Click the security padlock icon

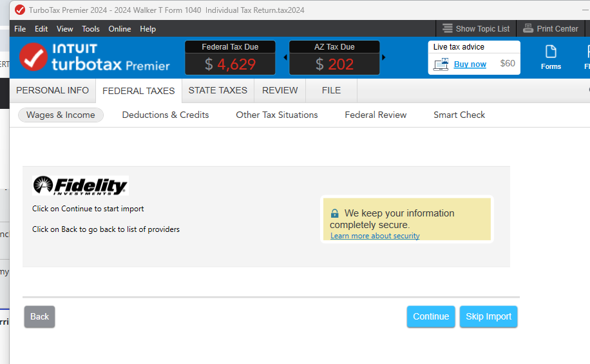click(x=334, y=213)
